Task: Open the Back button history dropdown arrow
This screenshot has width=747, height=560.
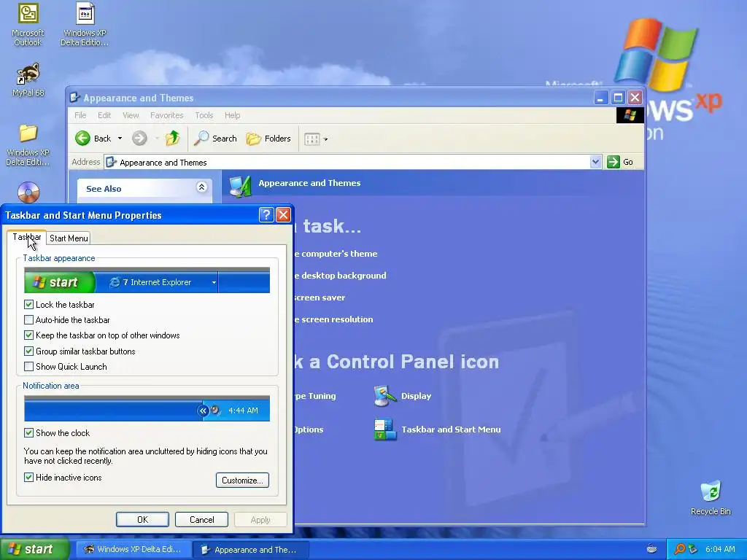Action: (120, 139)
